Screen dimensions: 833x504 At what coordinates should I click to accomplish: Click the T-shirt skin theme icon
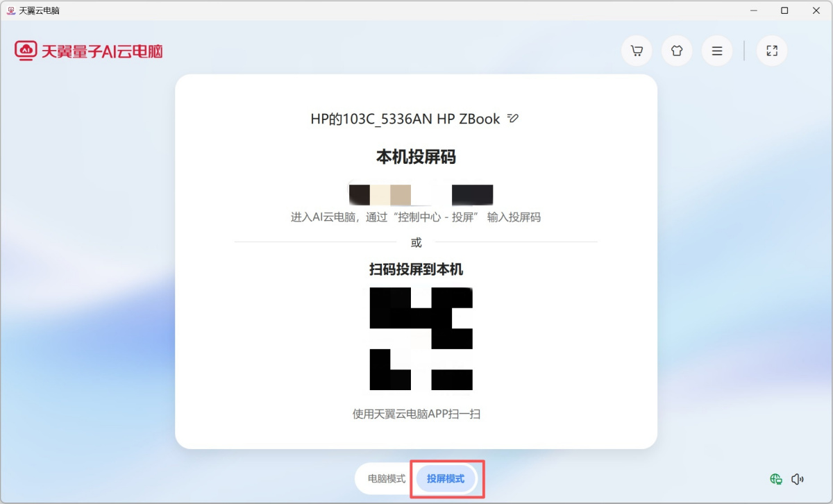[x=677, y=51]
